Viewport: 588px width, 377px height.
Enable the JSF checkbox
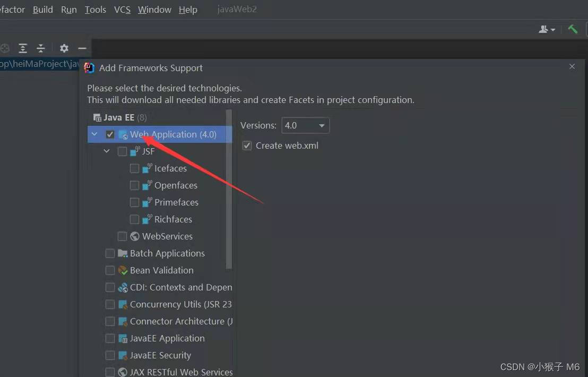tap(122, 151)
